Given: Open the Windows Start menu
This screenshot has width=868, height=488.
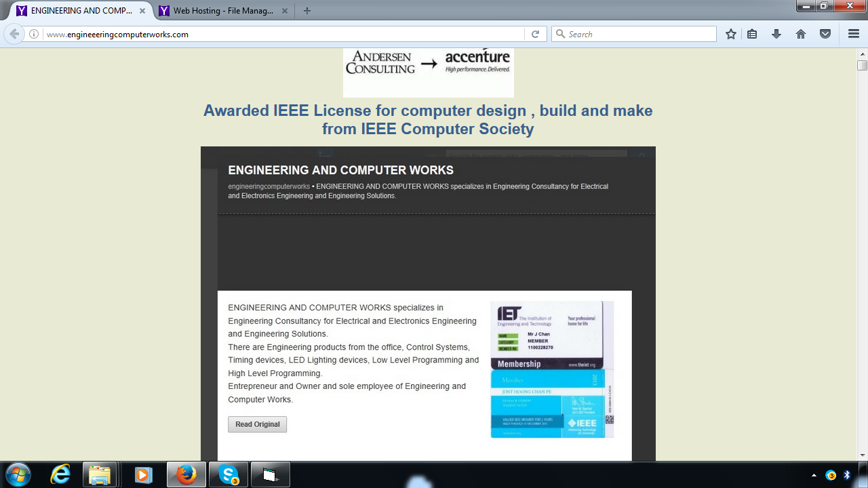Looking at the screenshot, I should pyautogui.click(x=18, y=474).
